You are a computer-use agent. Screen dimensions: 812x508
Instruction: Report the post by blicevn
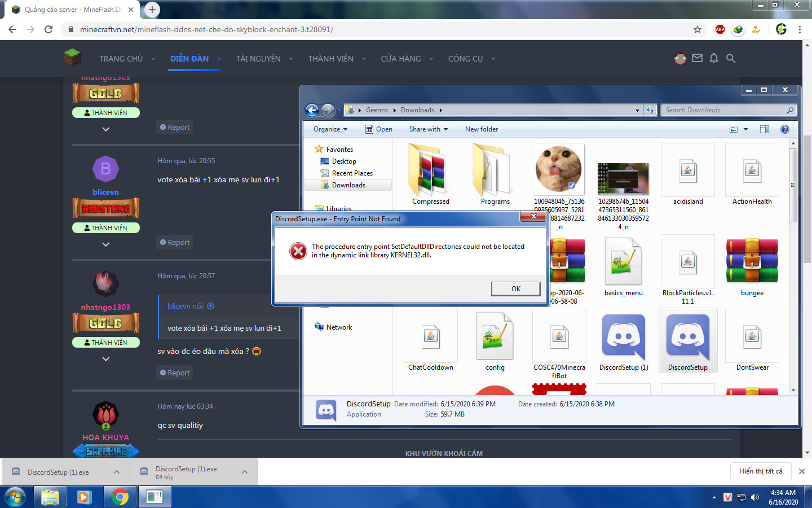point(175,242)
